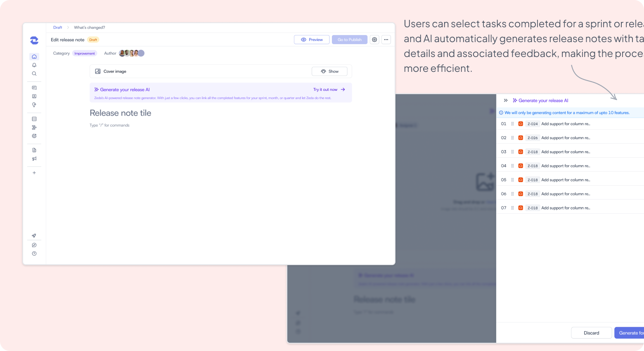Click the Release note tile title field

tap(121, 113)
